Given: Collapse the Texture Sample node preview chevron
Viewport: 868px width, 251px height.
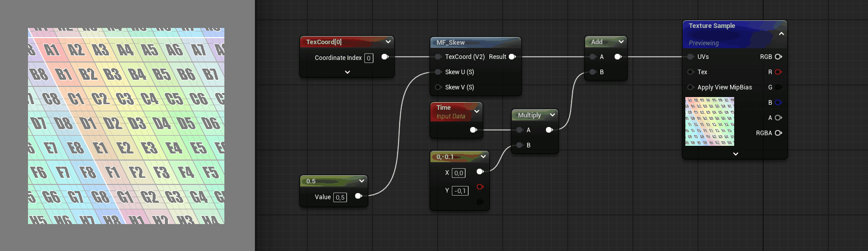Looking at the screenshot, I should click(x=782, y=34).
